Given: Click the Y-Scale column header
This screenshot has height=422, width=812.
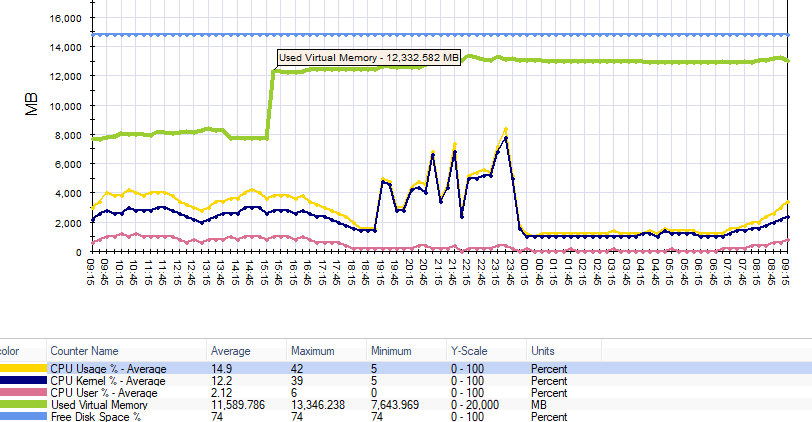Looking at the screenshot, I should pyautogui.click(x=470, y=351).
